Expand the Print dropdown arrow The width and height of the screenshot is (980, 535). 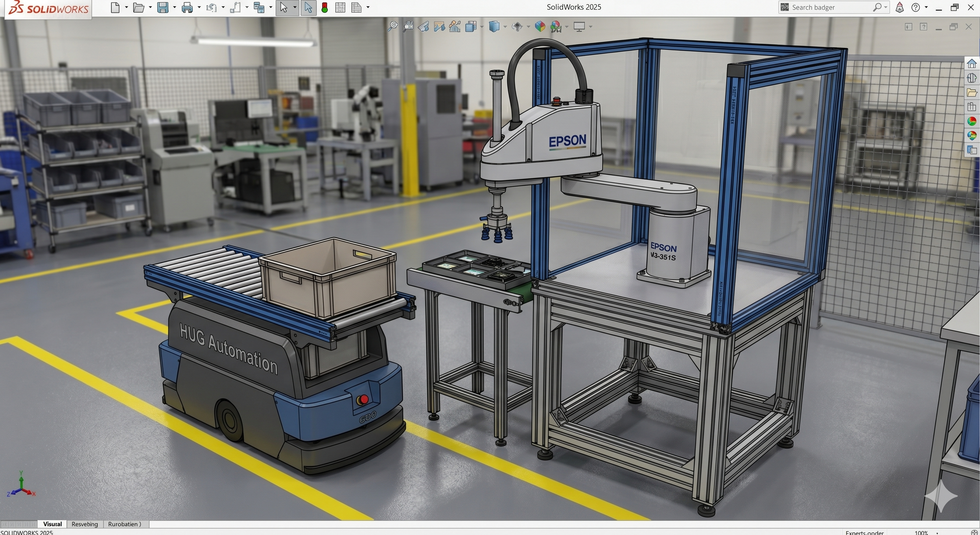click(x=199, y=7)
